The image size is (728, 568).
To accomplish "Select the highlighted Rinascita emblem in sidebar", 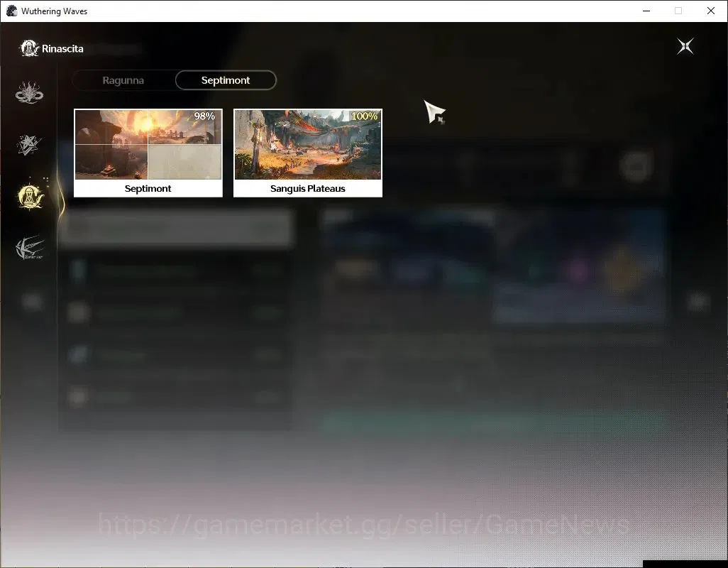I will click(x=31, y=197).
